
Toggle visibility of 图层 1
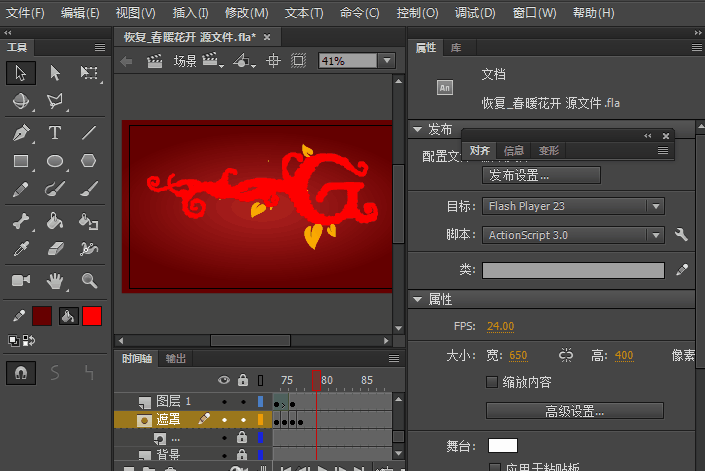(x=224, y=402)
